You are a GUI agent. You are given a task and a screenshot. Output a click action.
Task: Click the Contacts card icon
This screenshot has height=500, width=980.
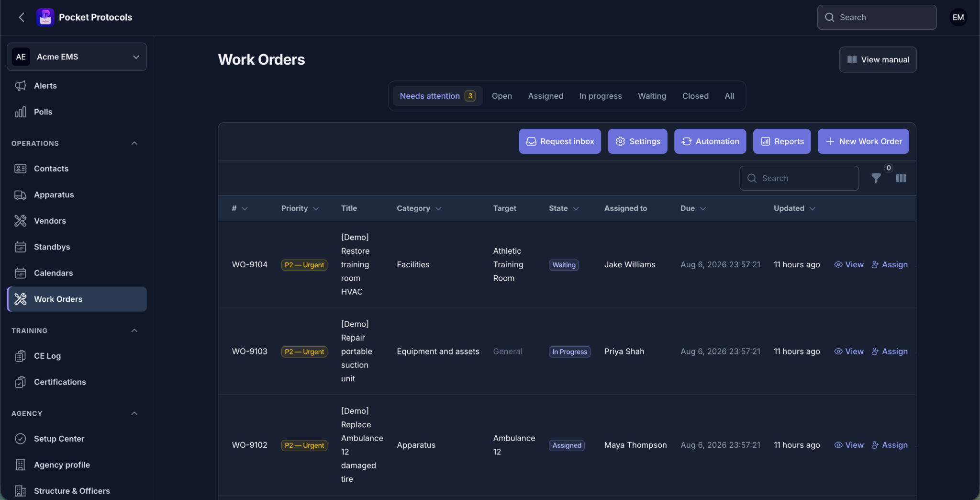tap(20, 169)
